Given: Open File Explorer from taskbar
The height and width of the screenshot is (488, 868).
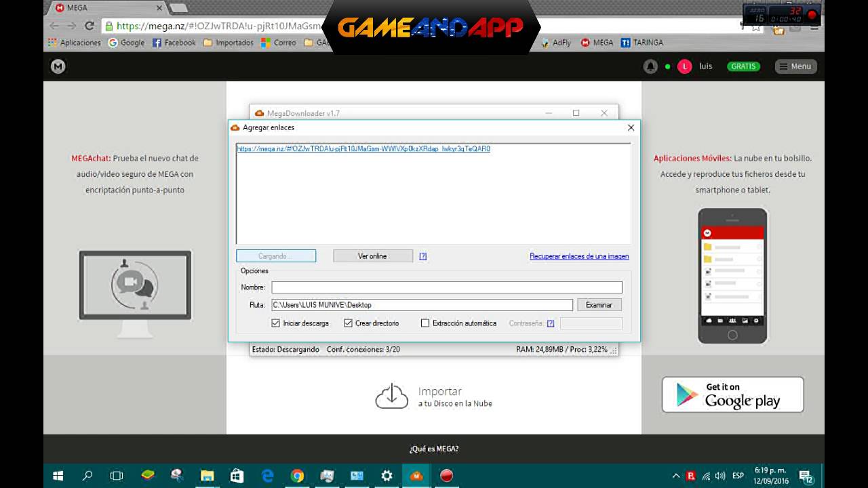Looking at the screenshot, I should [x=207, y=476].
